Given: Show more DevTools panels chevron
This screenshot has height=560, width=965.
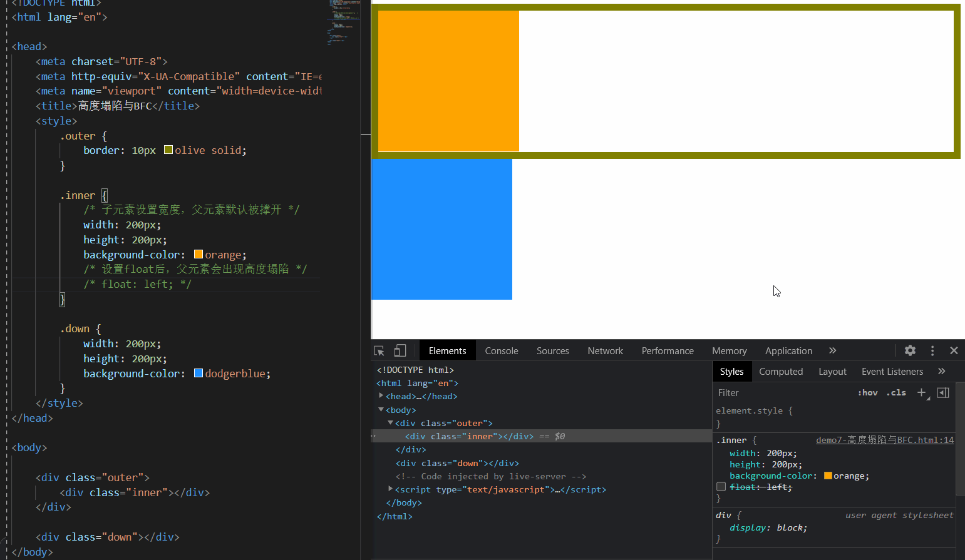Looking at the screenshot, I should click(x=832, y=350).
